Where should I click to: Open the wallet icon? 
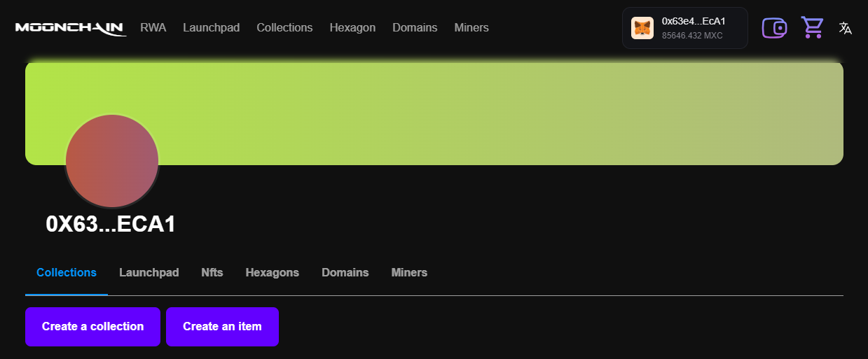click(774, 28)
